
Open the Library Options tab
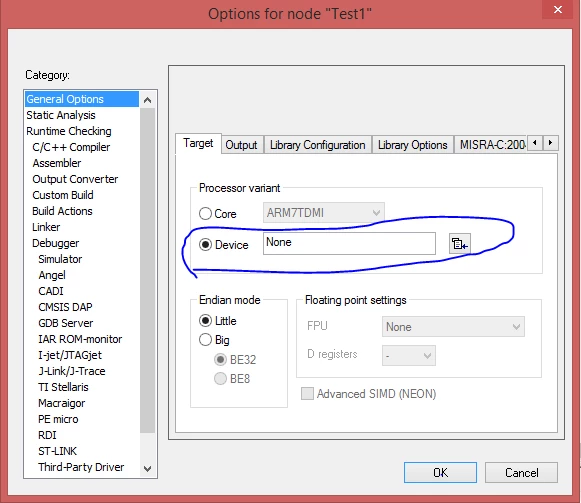(412, 145)
